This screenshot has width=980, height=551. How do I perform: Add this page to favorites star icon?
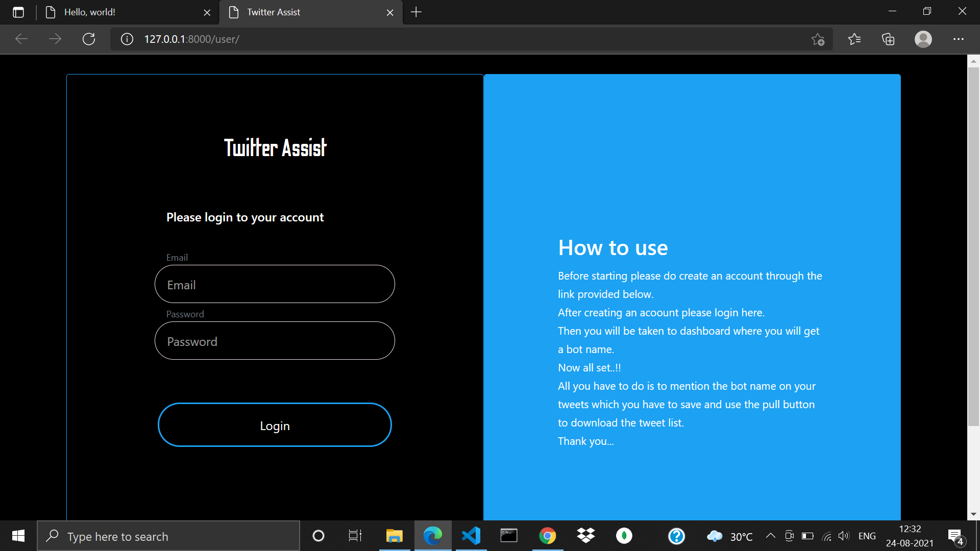[x=818, y=39]
